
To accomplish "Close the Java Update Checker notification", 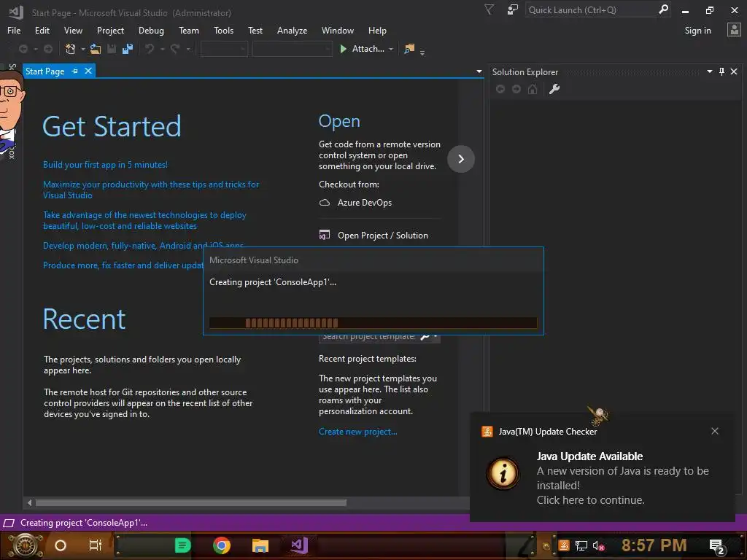I will pyautogui.click(x=715, y=431).
